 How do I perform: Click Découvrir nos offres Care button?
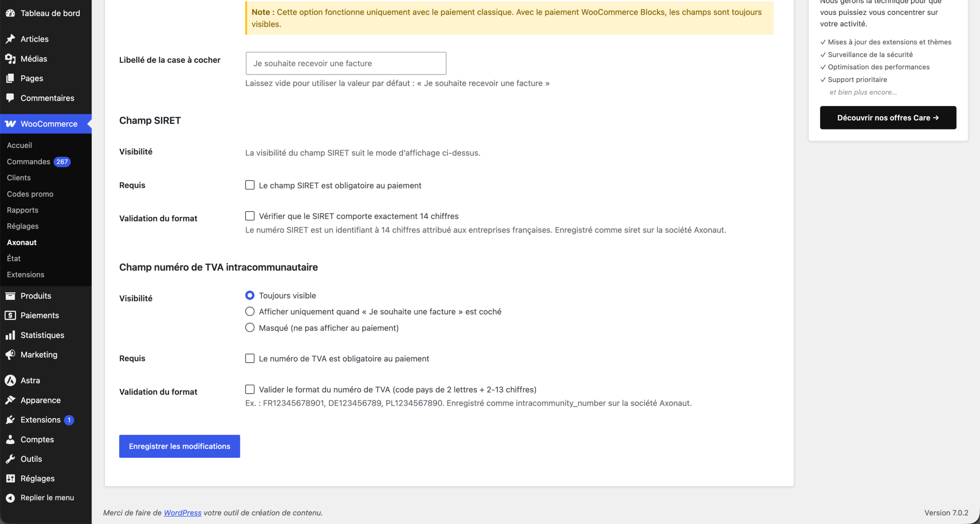pyautogui.click(x=888, y=118)
